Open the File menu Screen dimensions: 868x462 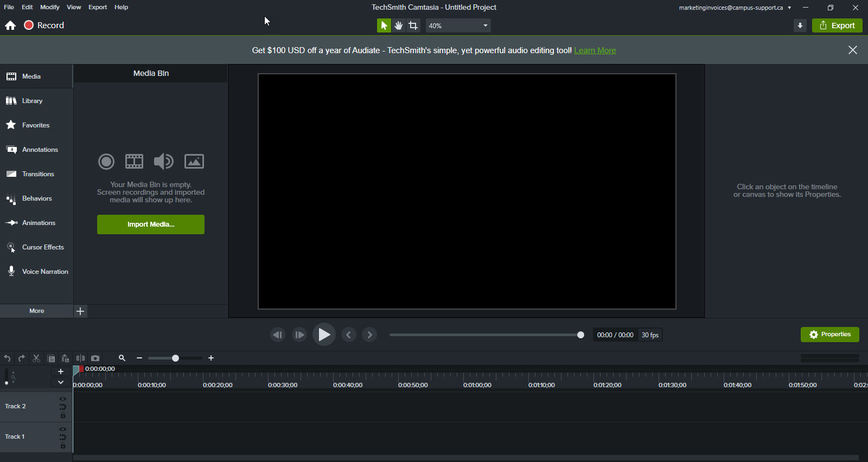click(9, 7)
